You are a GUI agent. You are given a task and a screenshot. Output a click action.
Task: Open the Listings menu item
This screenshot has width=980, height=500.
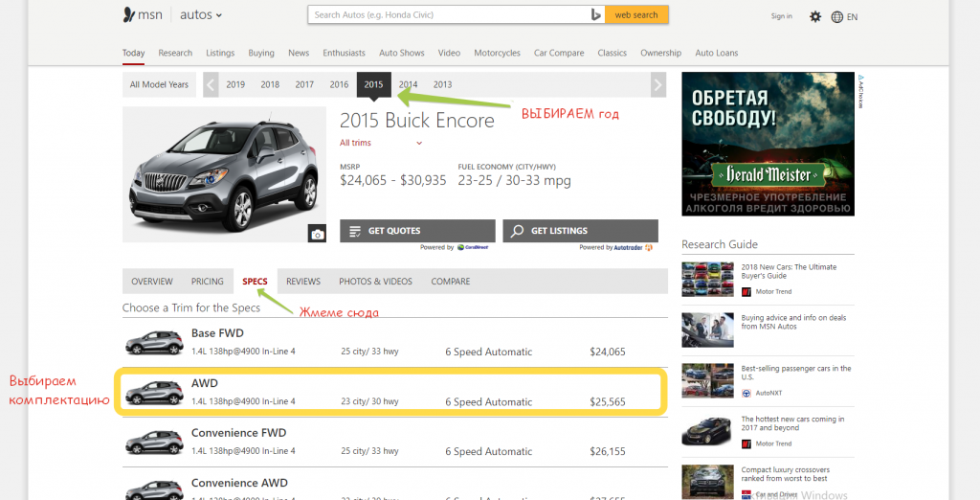[x=220, y=54]
